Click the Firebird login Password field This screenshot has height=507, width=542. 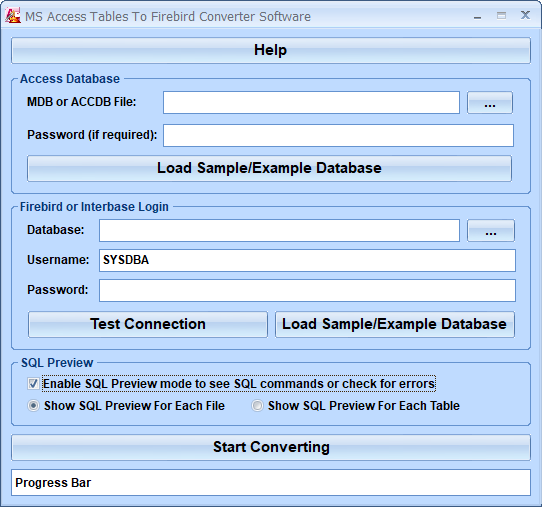click(x=307, y=290)
